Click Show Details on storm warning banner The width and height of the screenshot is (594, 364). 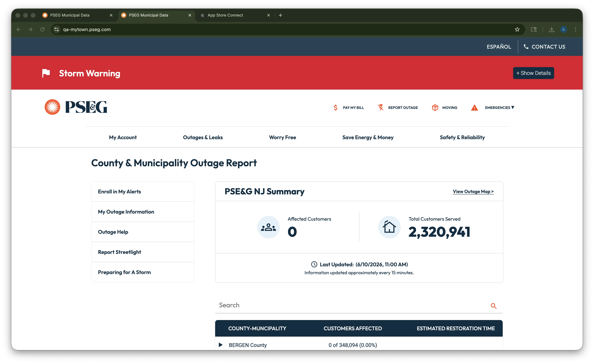533,73
